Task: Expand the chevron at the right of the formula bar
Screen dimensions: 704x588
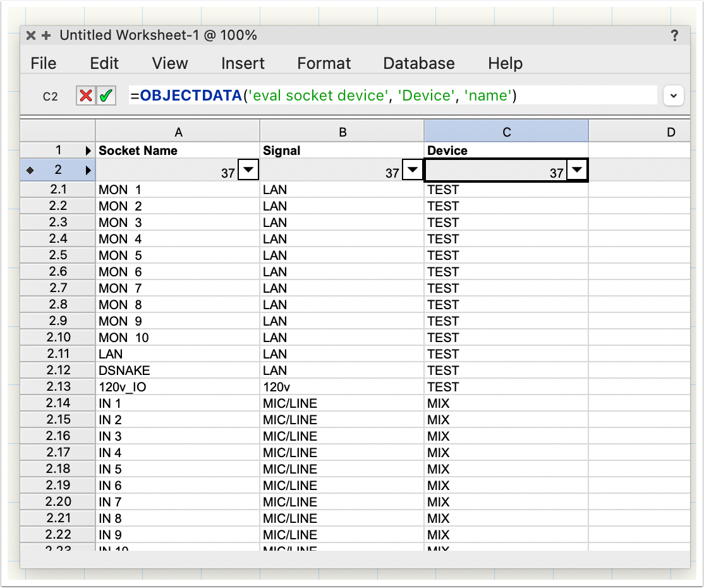Action: tap(674, 95)
